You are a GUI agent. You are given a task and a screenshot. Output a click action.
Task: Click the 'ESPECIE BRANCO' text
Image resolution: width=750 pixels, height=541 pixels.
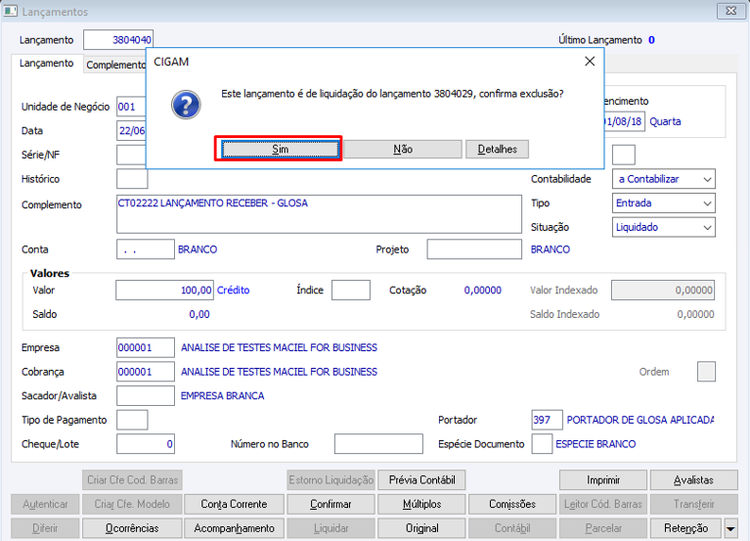[596, 444]
